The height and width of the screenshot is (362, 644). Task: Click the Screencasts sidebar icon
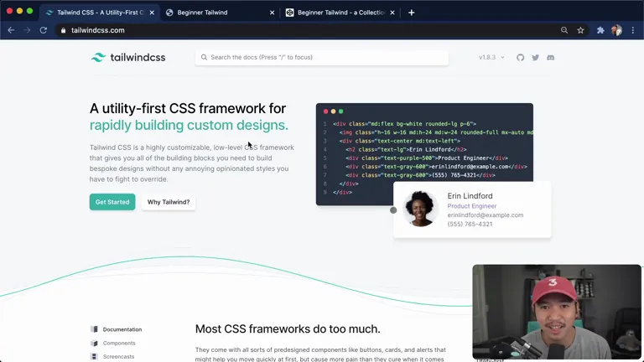tap(95, 357)
